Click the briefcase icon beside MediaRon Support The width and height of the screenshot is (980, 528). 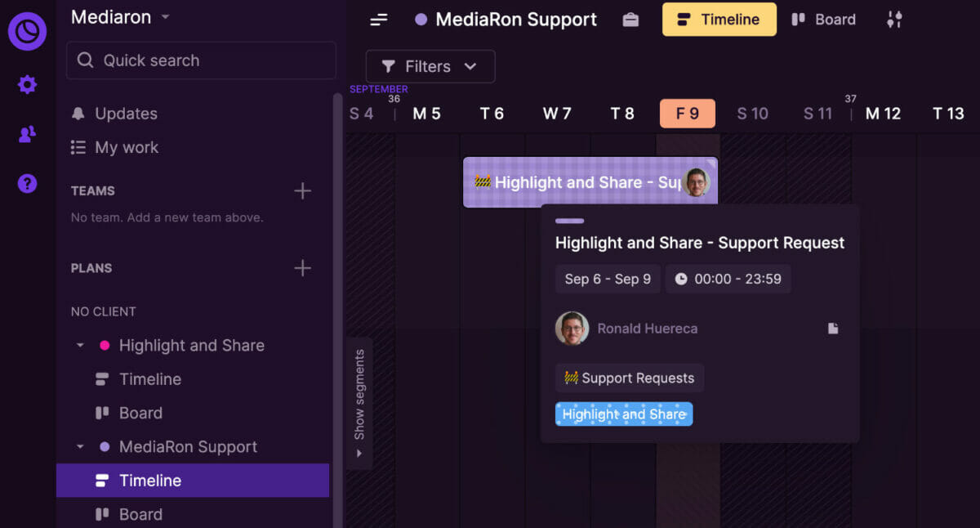[x=630, y=20]
